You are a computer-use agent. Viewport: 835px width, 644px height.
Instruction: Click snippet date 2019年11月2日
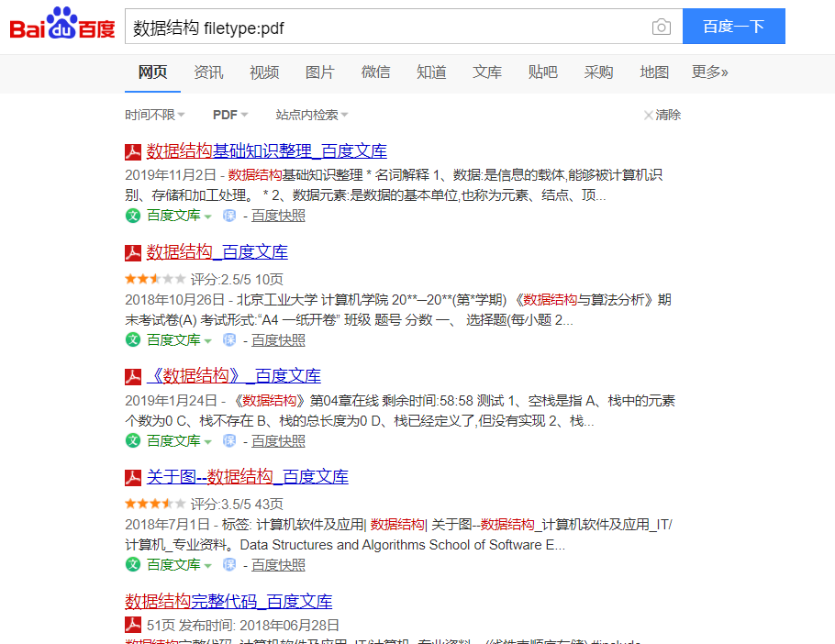[x=171, y=175]
